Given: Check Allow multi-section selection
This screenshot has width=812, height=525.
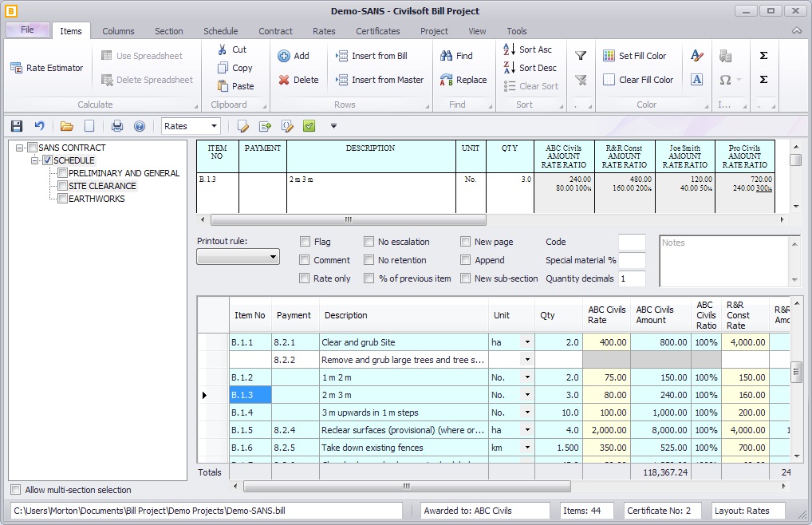Looking at the screenshot, I should pyautogui.click(x=16, y=490).
